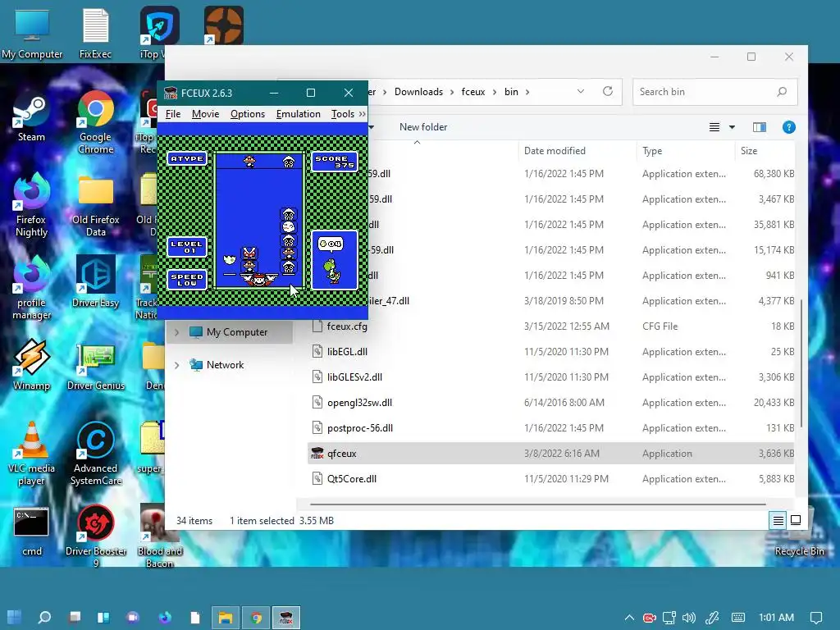Click the search magnifier in Search bin box
840x630 pixels.
(x=782, y=92)
